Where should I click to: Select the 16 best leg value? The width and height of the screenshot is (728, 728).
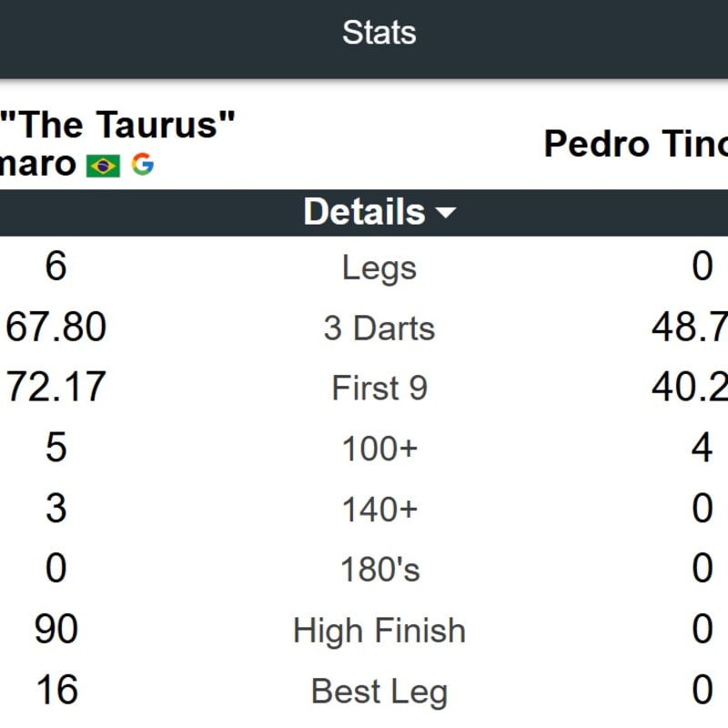56,690
